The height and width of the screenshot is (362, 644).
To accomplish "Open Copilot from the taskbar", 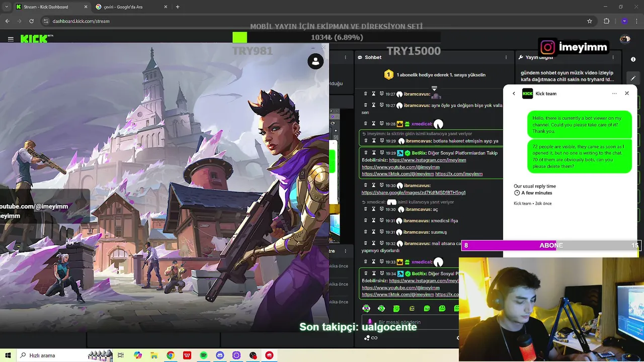I will point(138,355).
